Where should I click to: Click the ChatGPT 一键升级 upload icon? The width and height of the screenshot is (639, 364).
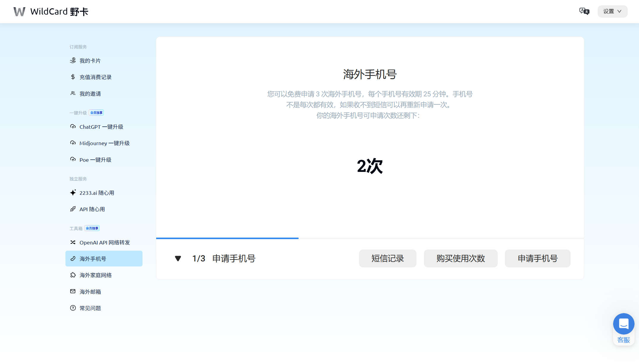[x=73, y=126]
